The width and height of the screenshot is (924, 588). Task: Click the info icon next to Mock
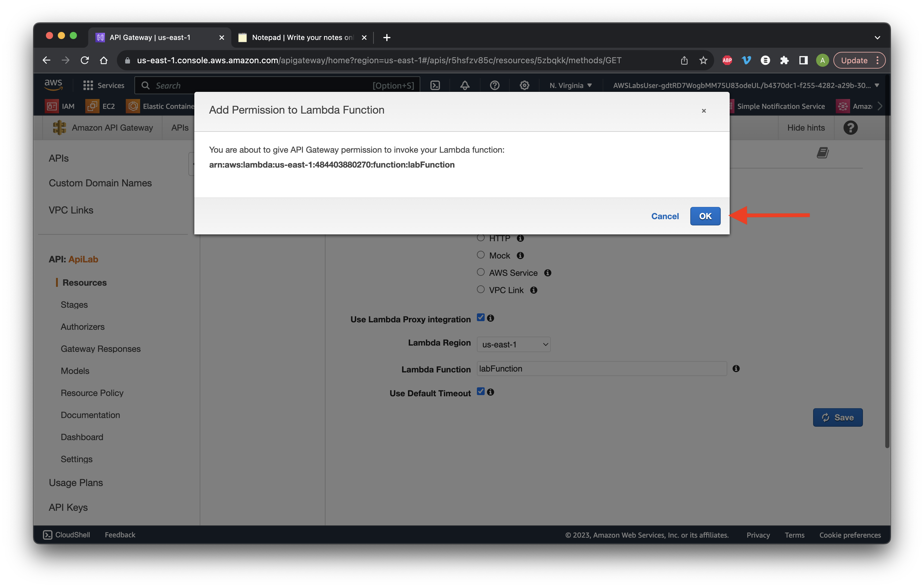tap(520, 256)
